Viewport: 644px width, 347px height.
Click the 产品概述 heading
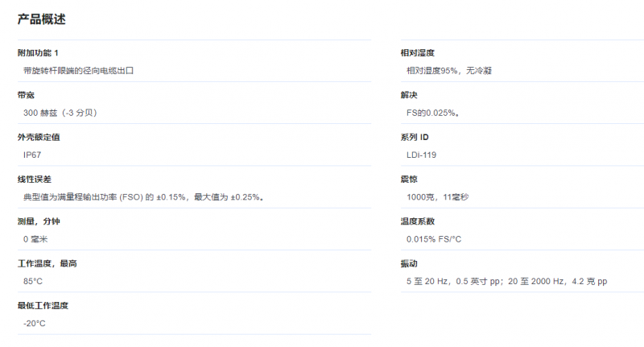[42, 19]
